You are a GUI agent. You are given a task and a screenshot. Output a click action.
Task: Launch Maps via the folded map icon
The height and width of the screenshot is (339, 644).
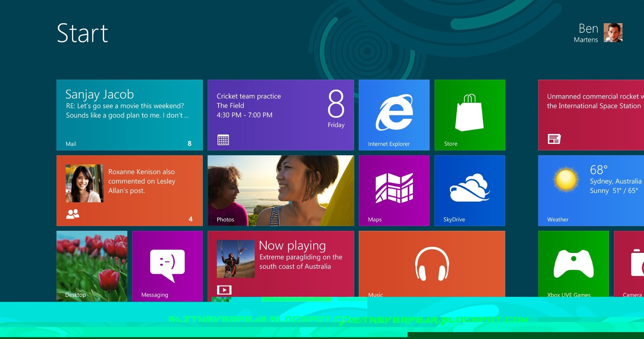click(x=394, y=188)
